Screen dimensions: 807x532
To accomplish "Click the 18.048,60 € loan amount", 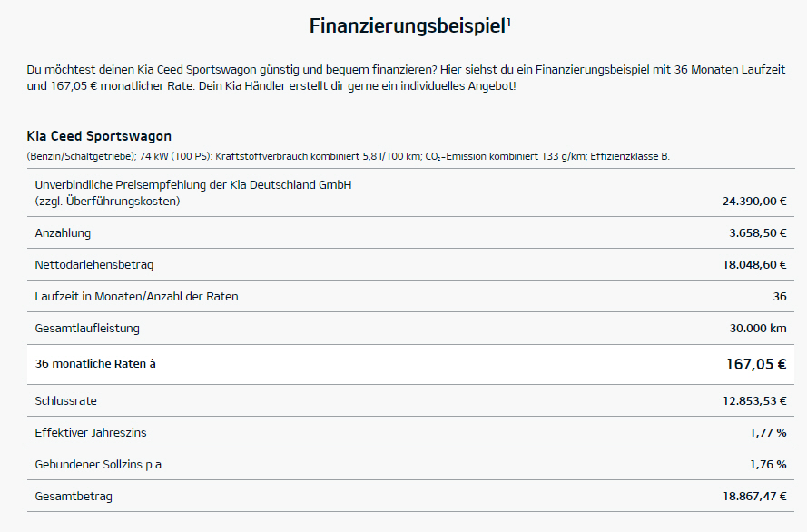I will coord(754,265).
